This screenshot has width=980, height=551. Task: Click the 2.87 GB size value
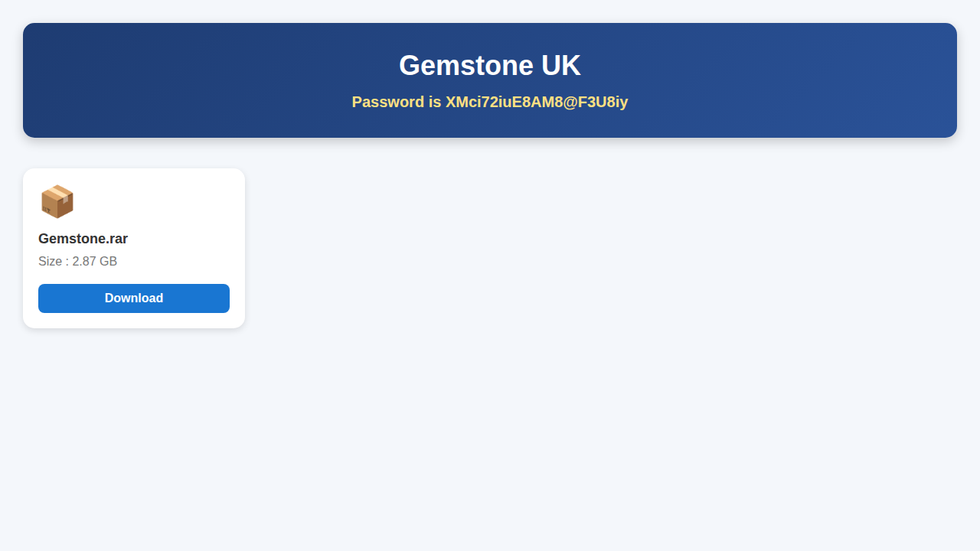[95, 262]
